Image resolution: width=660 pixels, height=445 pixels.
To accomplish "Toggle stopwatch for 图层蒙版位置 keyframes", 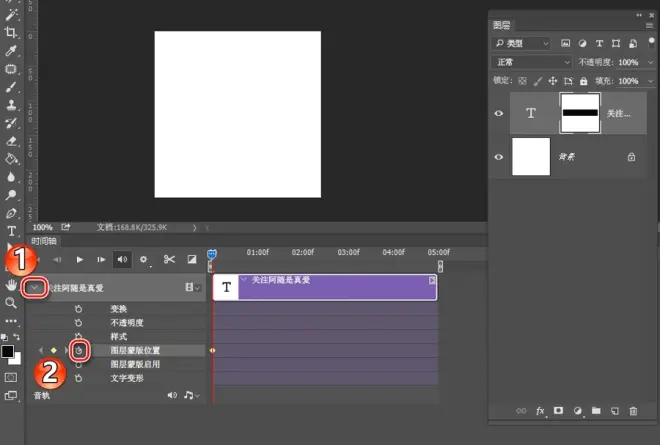I will click(x=79, y=350).
